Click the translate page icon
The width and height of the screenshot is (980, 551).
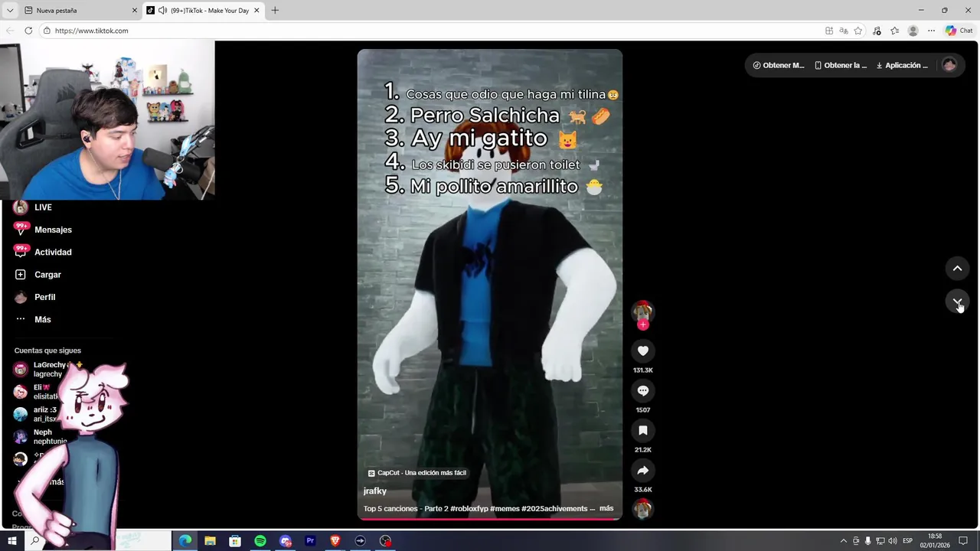tap(844, 31)
